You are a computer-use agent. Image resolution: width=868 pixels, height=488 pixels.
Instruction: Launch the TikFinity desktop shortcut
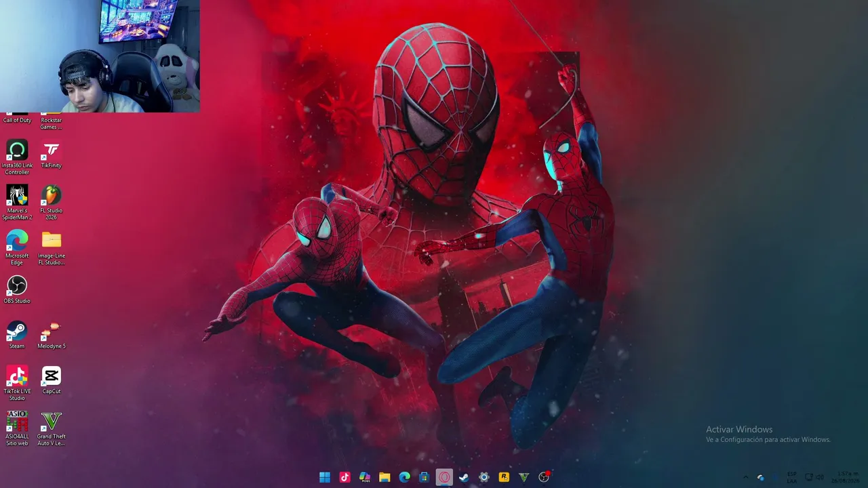pos(51,155)
